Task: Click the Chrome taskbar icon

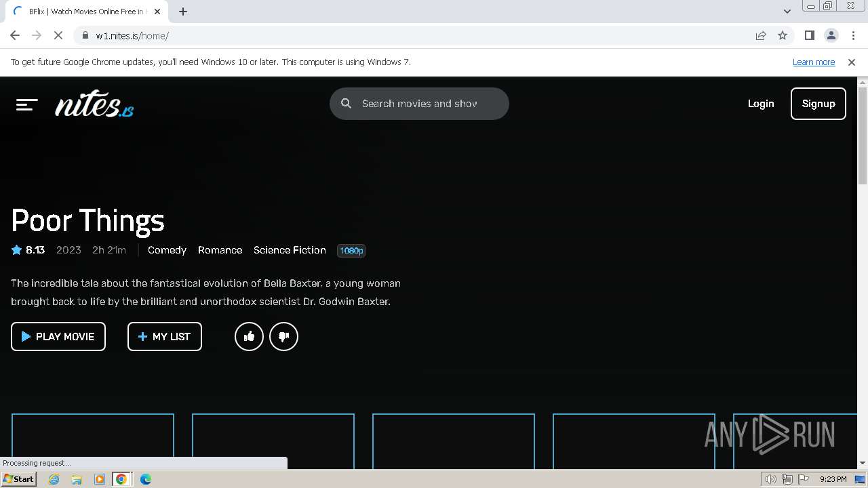Action: [x=121, y=479]
